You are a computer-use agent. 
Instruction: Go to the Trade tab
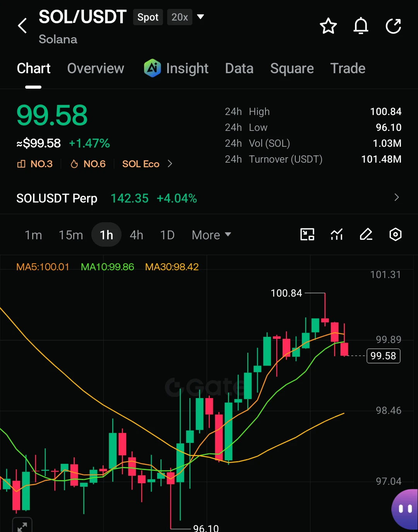[348, 69]
